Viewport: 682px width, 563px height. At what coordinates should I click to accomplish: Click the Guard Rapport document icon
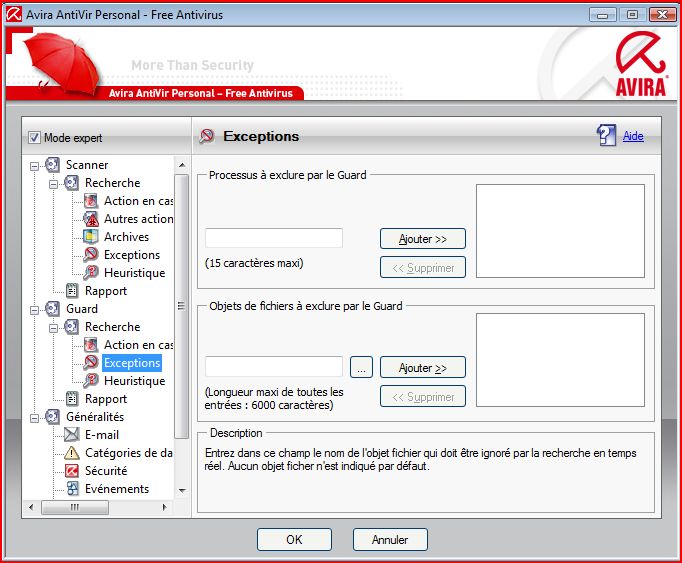click(x=72, y=399)
